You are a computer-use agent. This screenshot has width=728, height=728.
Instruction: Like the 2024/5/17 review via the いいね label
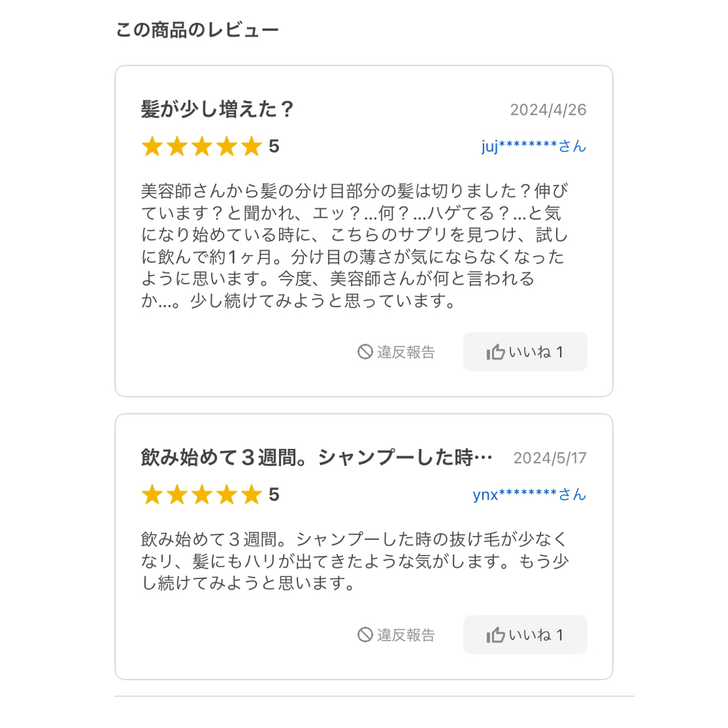[530, 635]
